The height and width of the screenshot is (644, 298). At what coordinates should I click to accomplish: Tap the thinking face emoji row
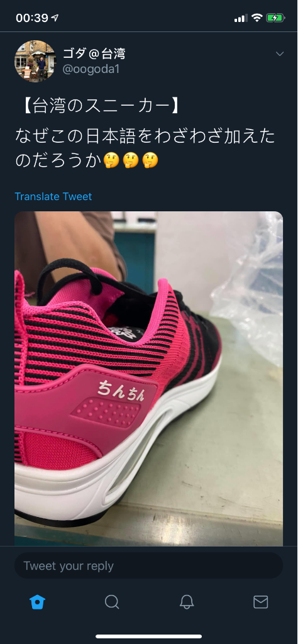(x=131, y=160)
